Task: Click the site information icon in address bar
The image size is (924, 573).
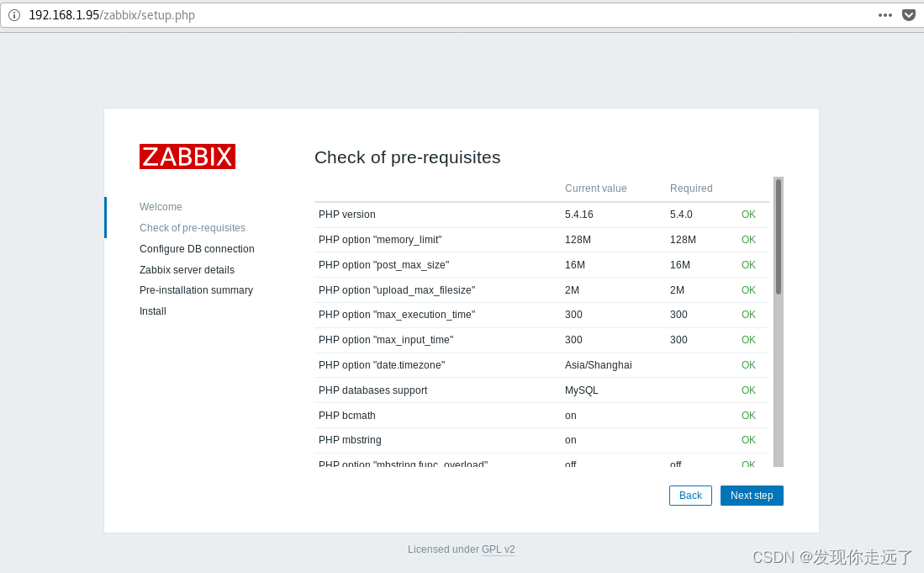Action: [14, 15]
